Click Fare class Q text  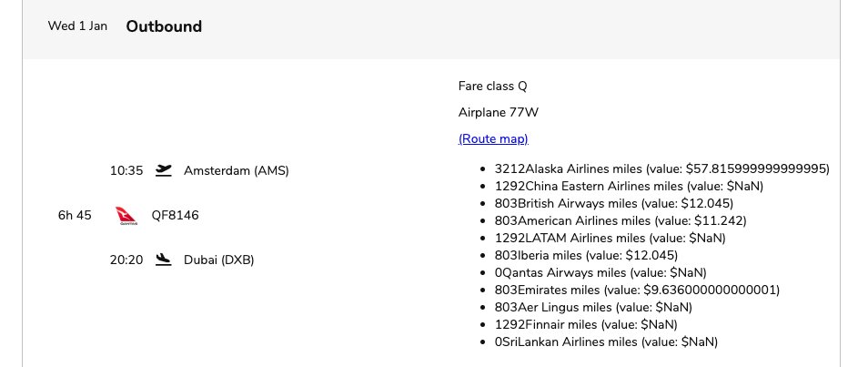click(492, 86)
